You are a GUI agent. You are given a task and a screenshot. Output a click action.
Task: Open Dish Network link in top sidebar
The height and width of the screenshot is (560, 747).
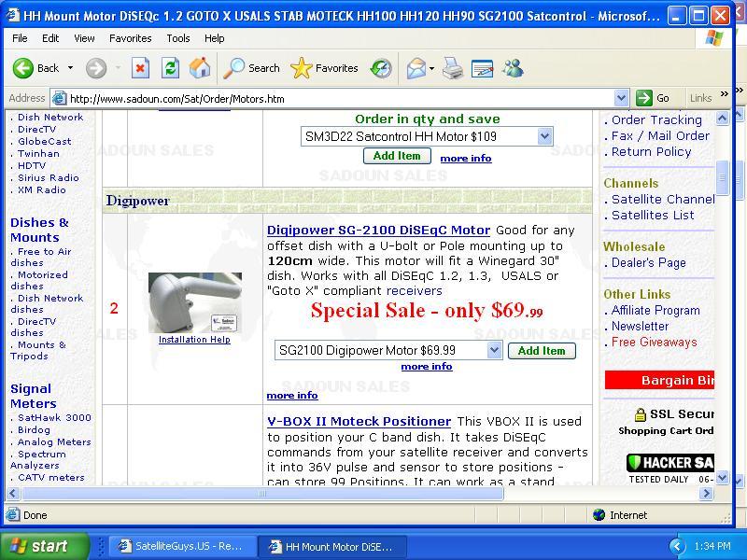point(50,118)
